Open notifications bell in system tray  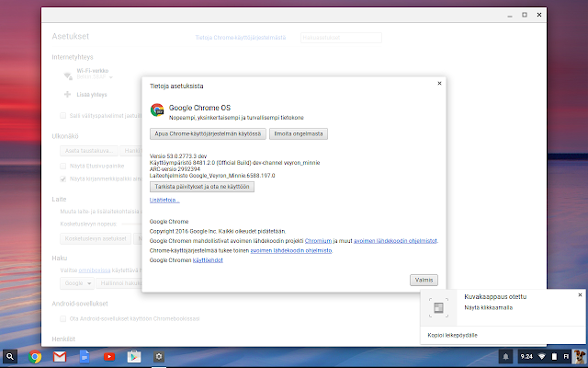pyautogui.click(x=504, y=356)
